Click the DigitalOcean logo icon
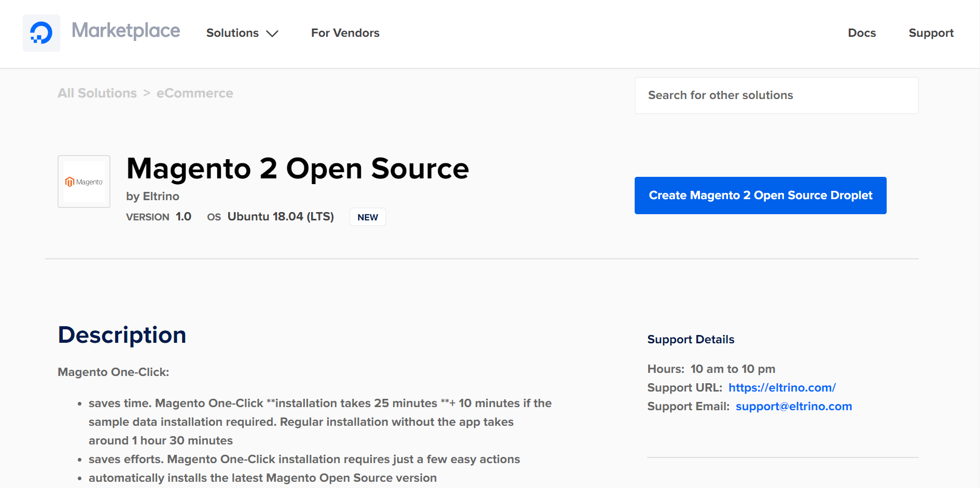Image resolution: width=980 pixels, height=488 pixels. pyautogui.click(x=41, y=33)
